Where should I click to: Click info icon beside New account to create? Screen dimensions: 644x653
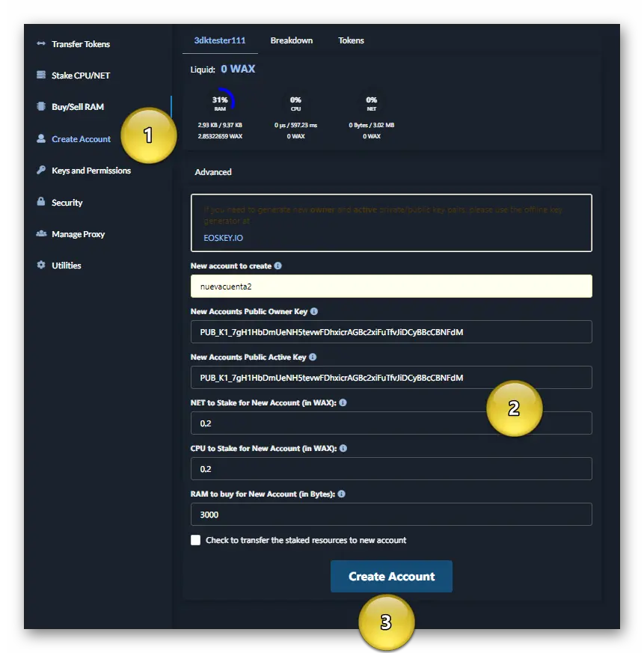277,266
